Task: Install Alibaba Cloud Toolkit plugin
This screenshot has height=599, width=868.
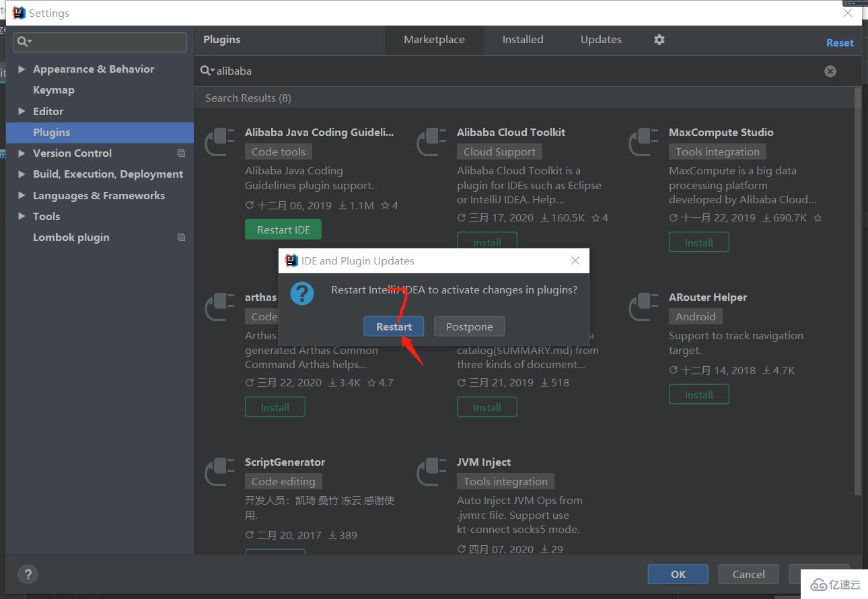Action: click(487, 242)
